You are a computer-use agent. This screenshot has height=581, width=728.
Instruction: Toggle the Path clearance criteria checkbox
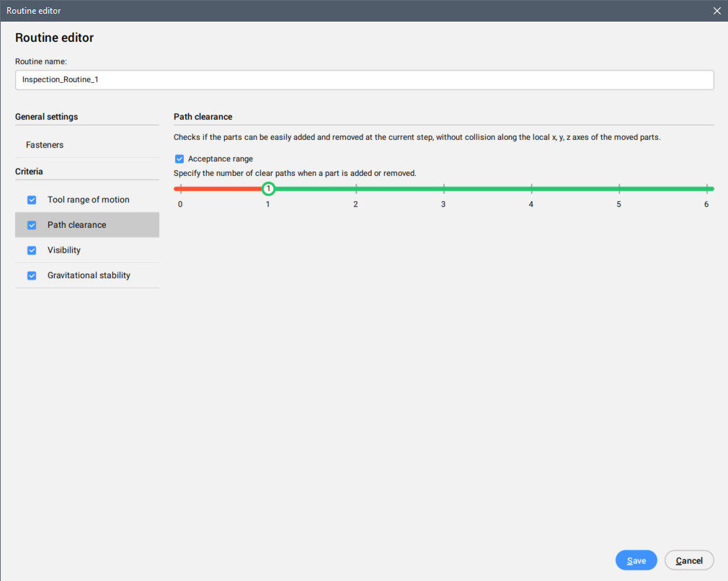tap(32, 225)
